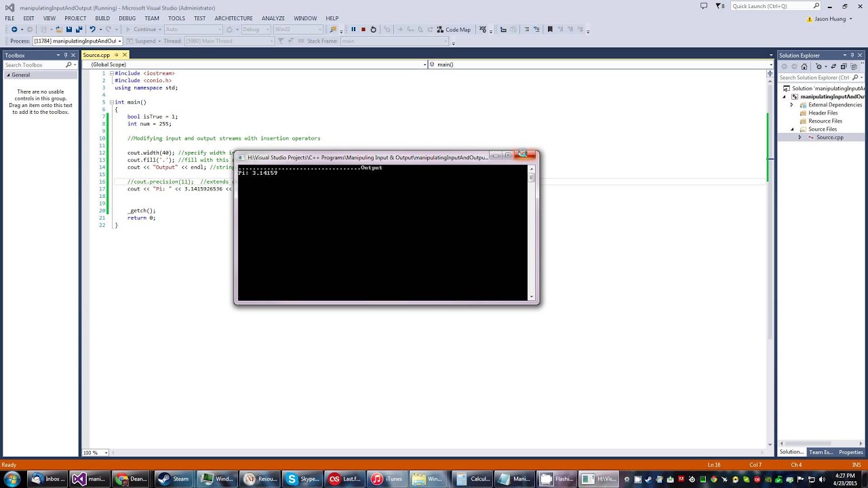Open Calculator from the taskbar
868x488 pixels.
473,479
